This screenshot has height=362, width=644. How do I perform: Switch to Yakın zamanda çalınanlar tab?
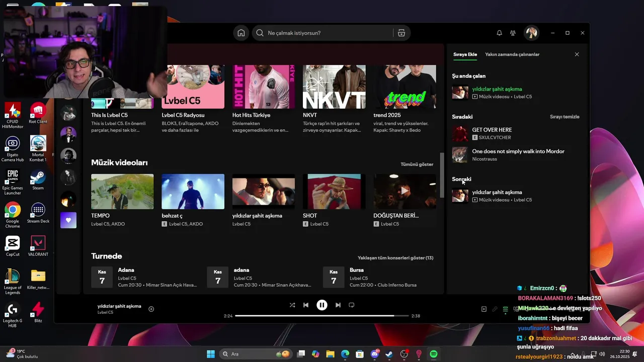click(512, 54)
